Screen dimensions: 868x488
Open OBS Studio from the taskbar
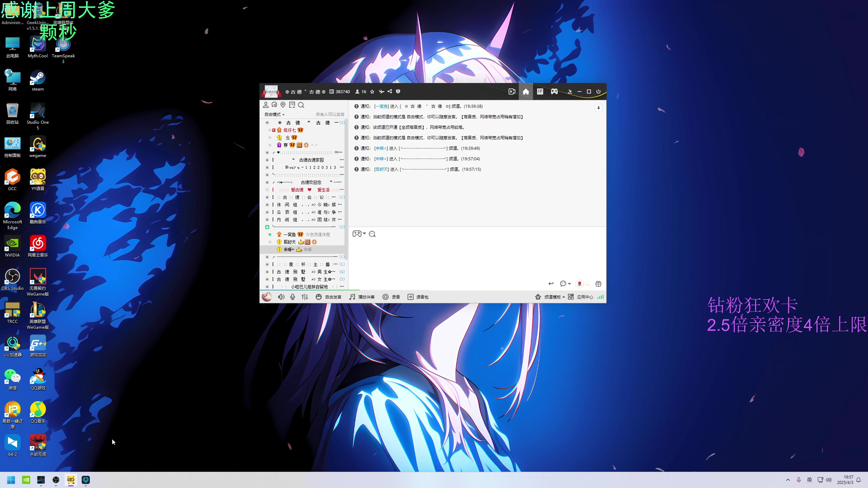[x=56, y=480]
